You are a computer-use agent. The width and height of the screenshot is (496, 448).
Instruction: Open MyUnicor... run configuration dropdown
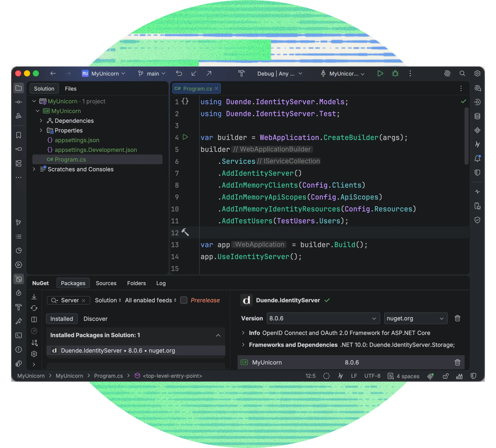[343, 73]
